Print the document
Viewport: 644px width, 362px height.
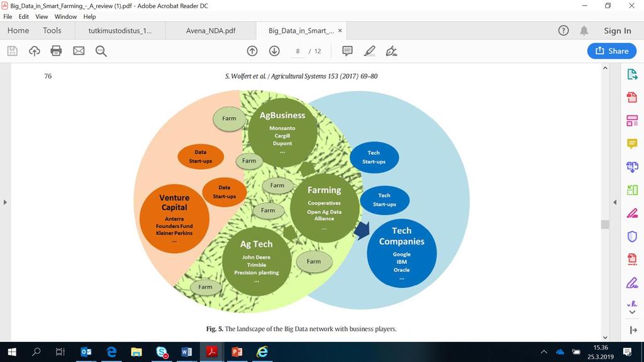56,51
